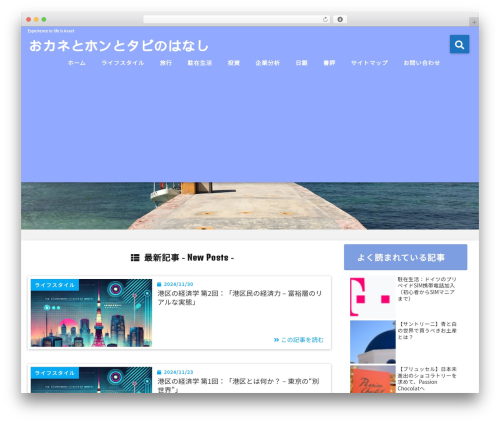This screenshot has width=500, height=423.
Task: Click the double-arrow icon before この記事を読む
Action: [x=276, y=340]
